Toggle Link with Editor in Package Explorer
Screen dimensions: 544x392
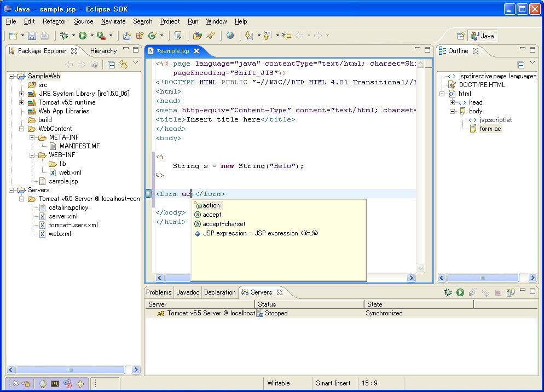point(124,65)
